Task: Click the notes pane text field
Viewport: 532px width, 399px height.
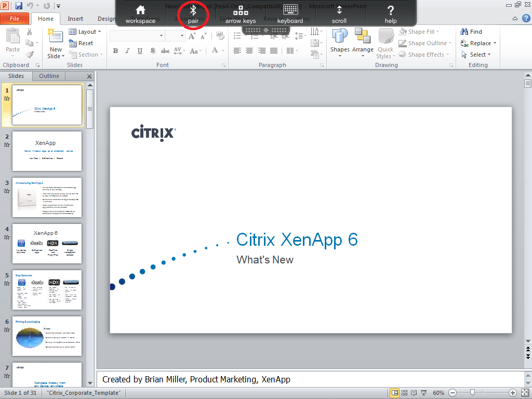Action: (x=311, y=379)
